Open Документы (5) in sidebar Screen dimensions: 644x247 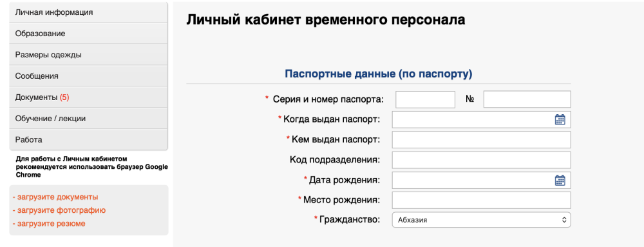[88, 97]
